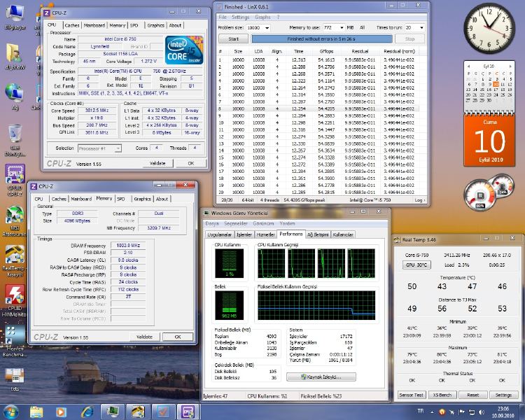Switch to the İşlemler tab in Task Manager
Image resolution: width=525 pixels, height=420 pixels.
click(x=244, y=234)
